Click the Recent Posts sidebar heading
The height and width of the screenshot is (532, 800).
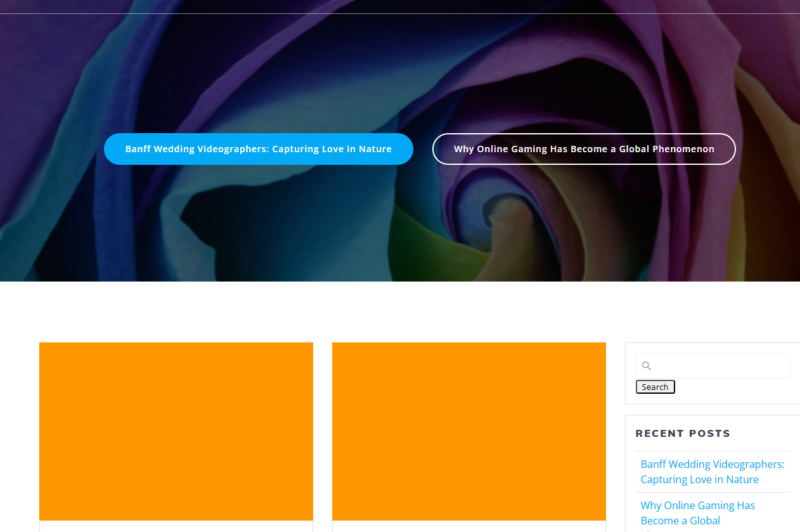point(683,434)
